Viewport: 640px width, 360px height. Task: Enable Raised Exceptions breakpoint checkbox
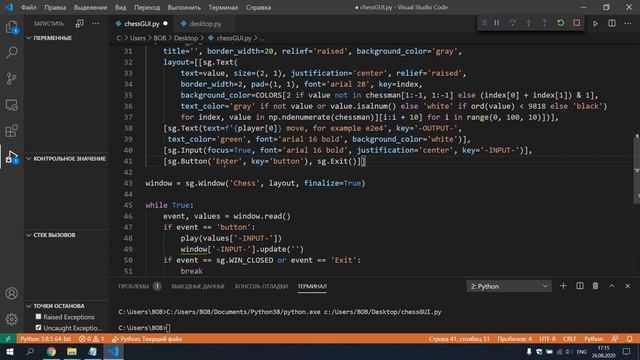coord(38,316)
